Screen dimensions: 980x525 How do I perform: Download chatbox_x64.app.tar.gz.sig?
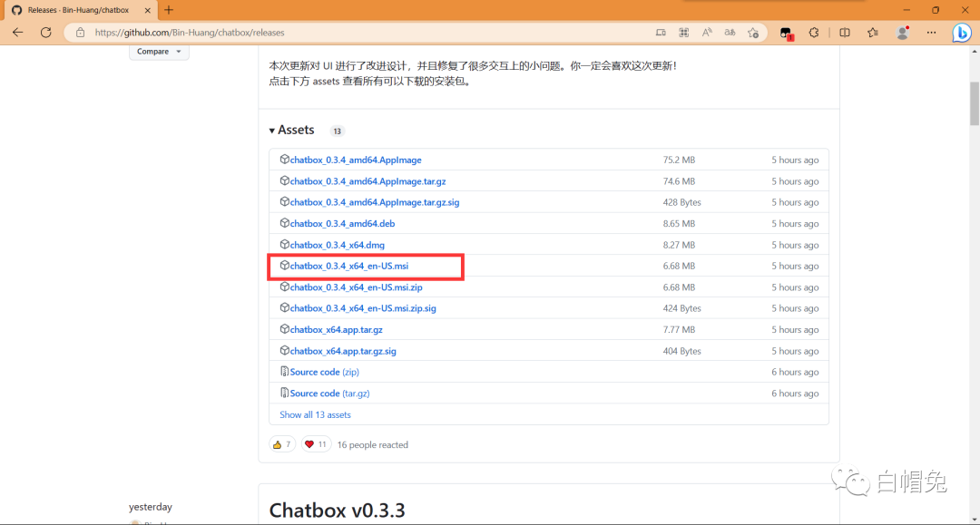pyautogui.click(x=343, y=351)
